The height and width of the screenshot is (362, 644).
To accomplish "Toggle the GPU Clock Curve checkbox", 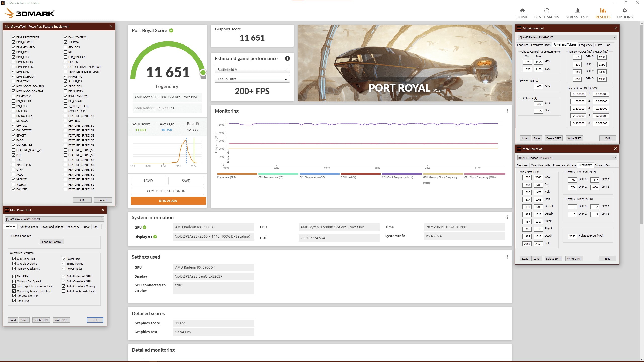I will [x=14, y=264].
